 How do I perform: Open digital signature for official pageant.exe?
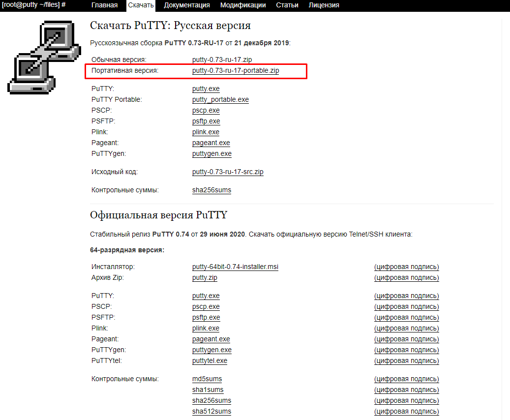(407, 339)
